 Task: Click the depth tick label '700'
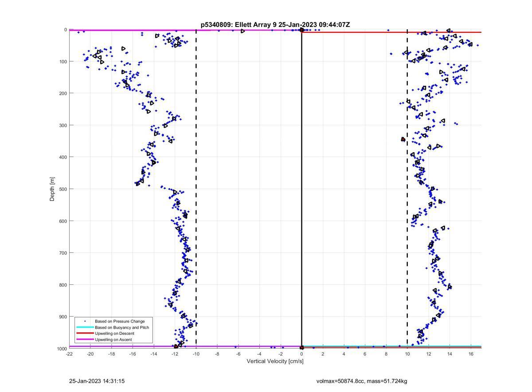63,253
